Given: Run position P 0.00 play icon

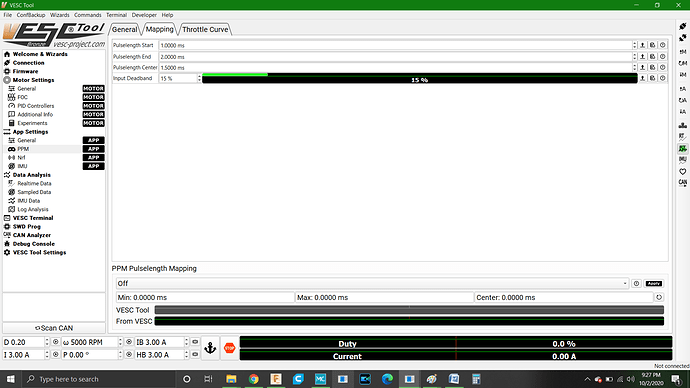Looking at the screenshot, I should (x=129, y=355).
